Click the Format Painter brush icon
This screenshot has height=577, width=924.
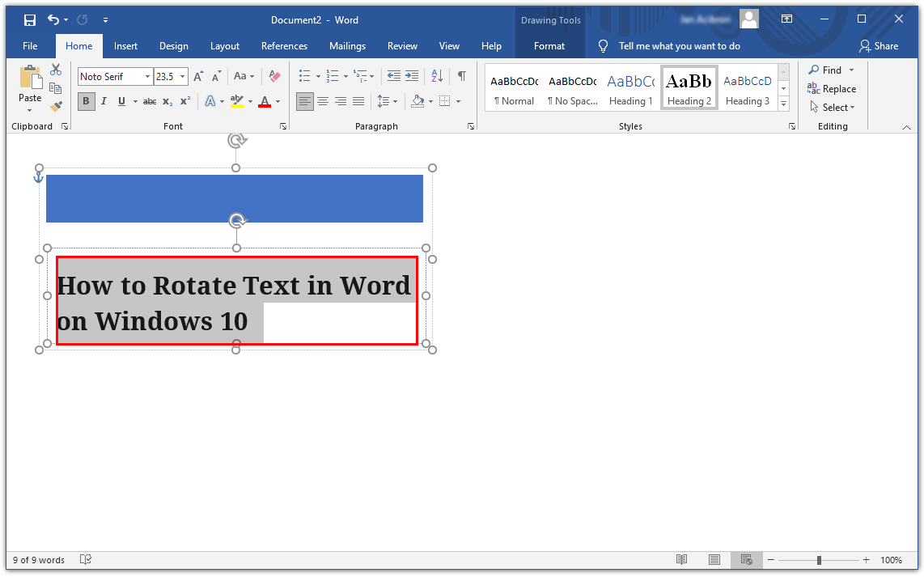click(56, 106)
